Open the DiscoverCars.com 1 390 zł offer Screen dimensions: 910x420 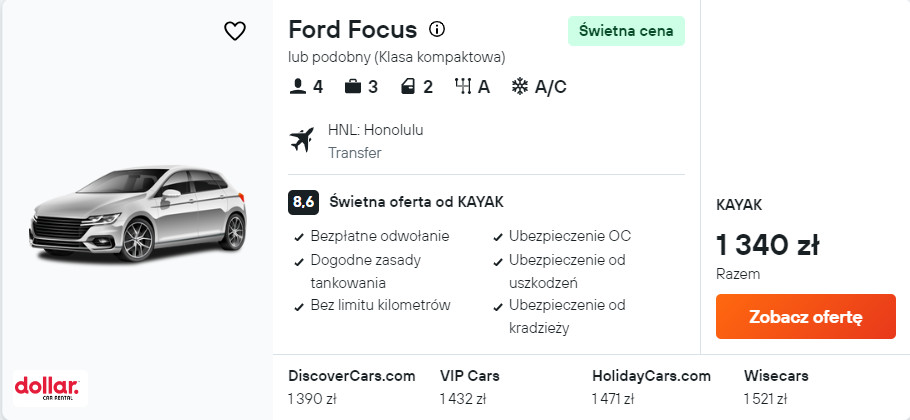[x=351, y=387]
